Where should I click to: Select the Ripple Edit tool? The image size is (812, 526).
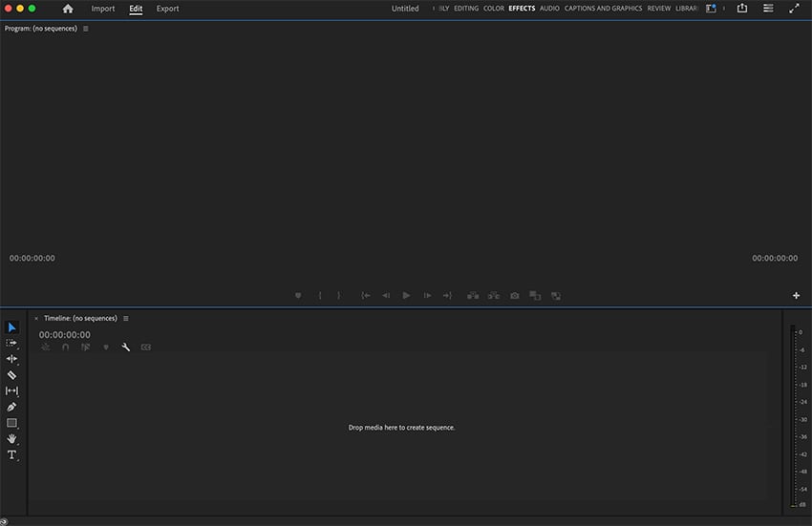tap(11, 359)
